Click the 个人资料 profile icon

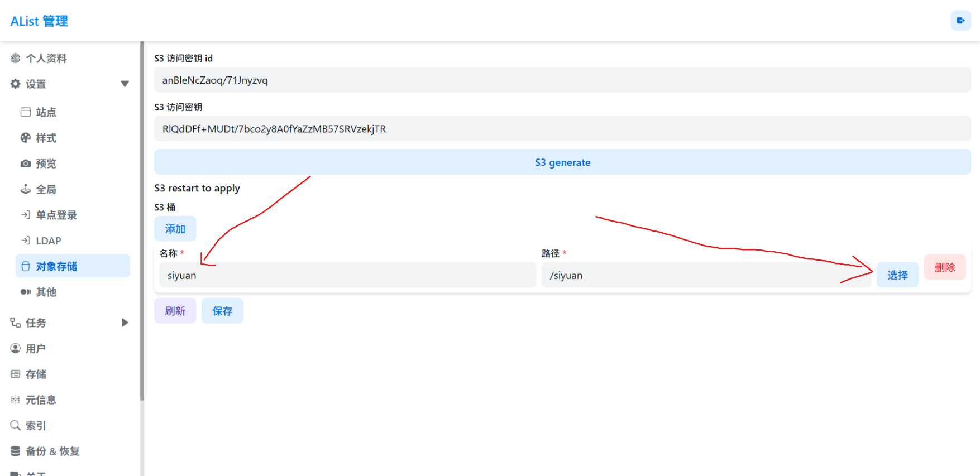coord(15,58)
